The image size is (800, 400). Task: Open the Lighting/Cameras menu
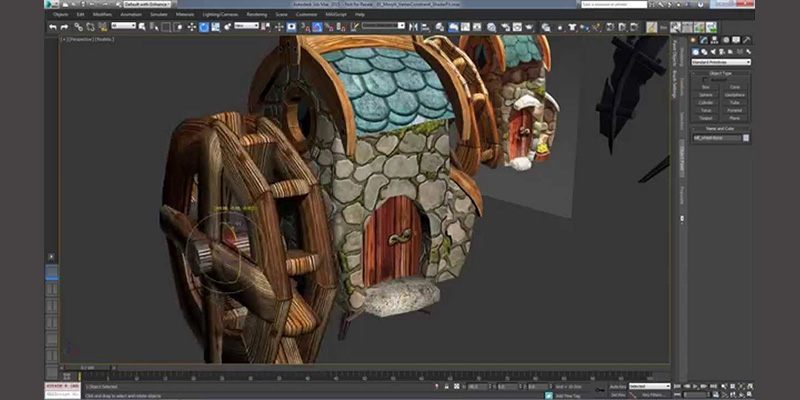tap(220, 14)
